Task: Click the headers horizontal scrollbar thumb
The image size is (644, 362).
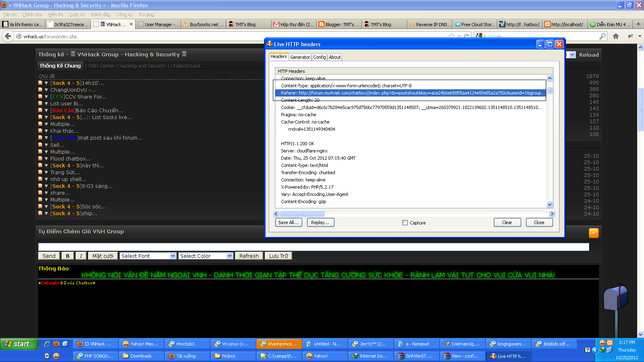Action: (302, 214)
